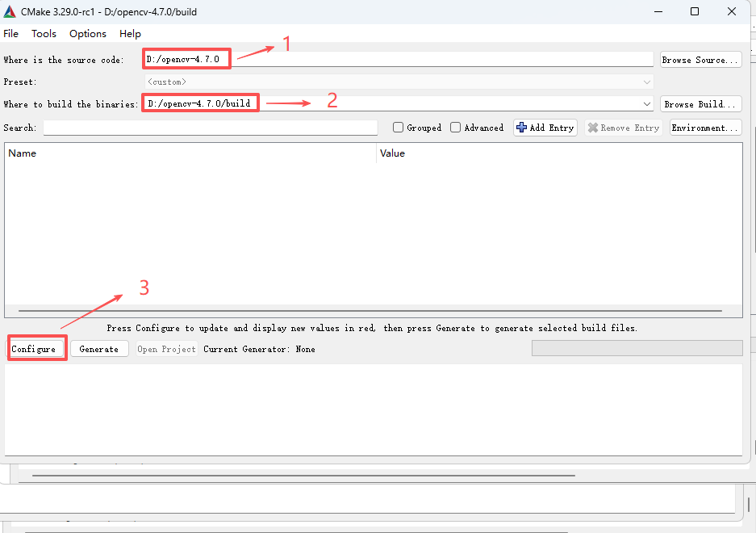The height and width of the screenshot is (533, 756).
Task: Close the CMake window
Action: click(732, 11)
